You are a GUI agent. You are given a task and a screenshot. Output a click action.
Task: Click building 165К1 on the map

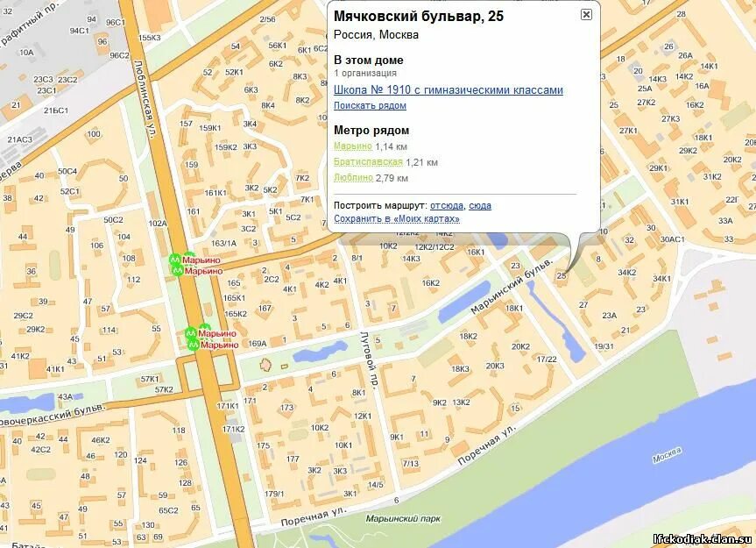tap(234, 297)
